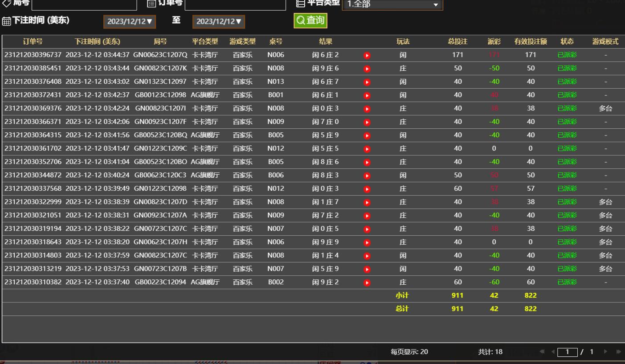625x364 pixels.
Task: Focus the 订单号 text field
Action: tap(235, 4)
